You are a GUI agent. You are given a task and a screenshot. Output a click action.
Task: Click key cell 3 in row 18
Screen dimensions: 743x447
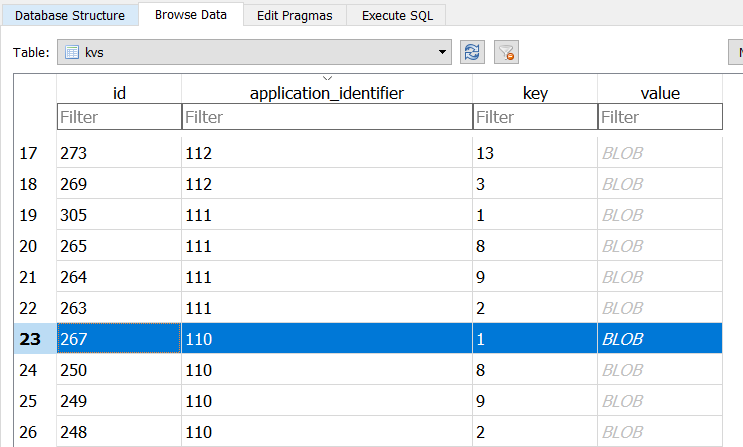click(x=535, y=184)
